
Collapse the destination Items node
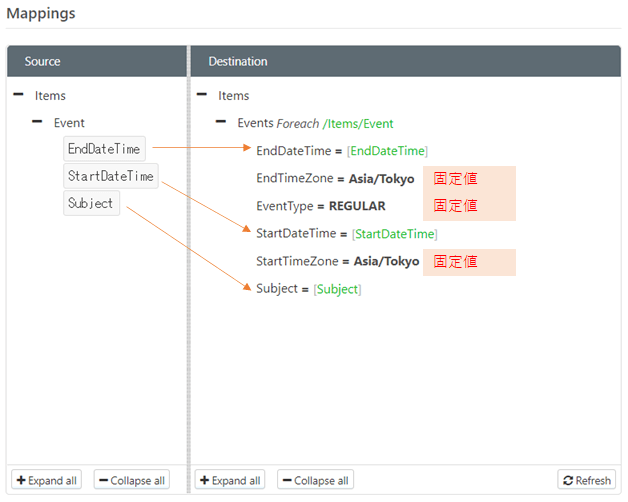click(x=202, y=96)
